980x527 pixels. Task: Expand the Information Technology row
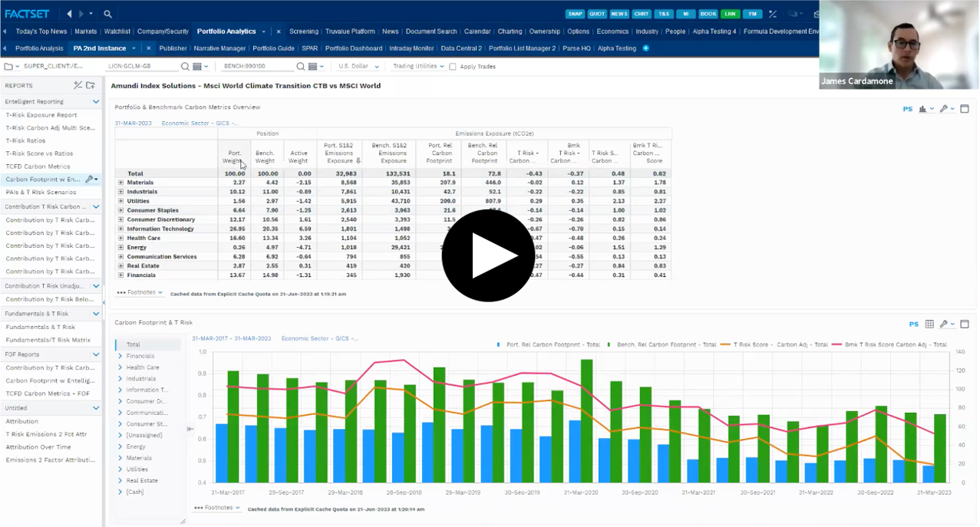[120, 229]
